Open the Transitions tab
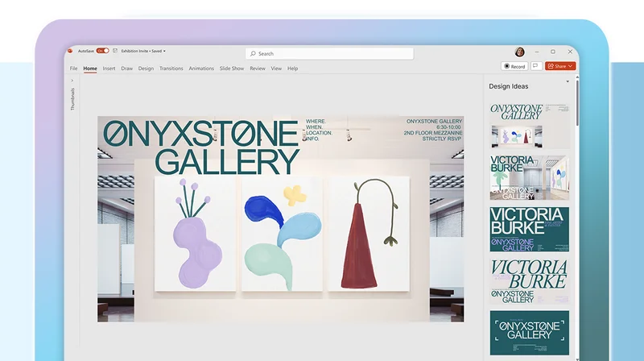This screenshot has height=361, width=644. (171, 68)
